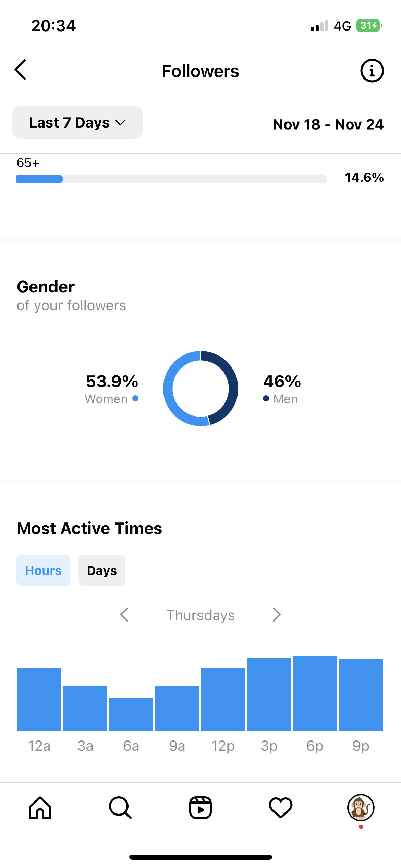Image resolution: width=401 pixels, height=868 pixels.
Task: Open the monkey profile avatar
Action: coord(361,808)
